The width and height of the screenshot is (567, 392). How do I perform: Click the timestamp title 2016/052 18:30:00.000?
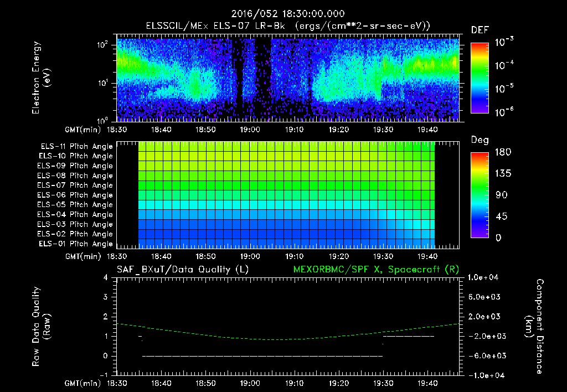[x=288, y=14]
